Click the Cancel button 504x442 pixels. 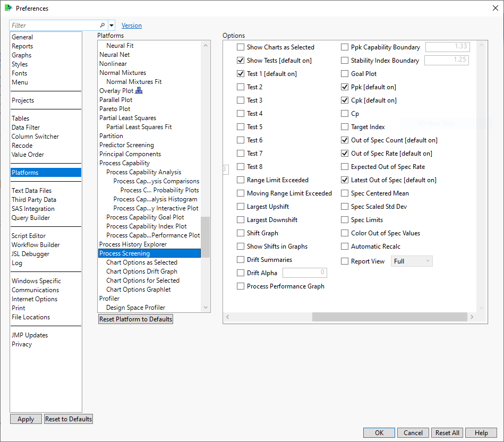(413, 432)
